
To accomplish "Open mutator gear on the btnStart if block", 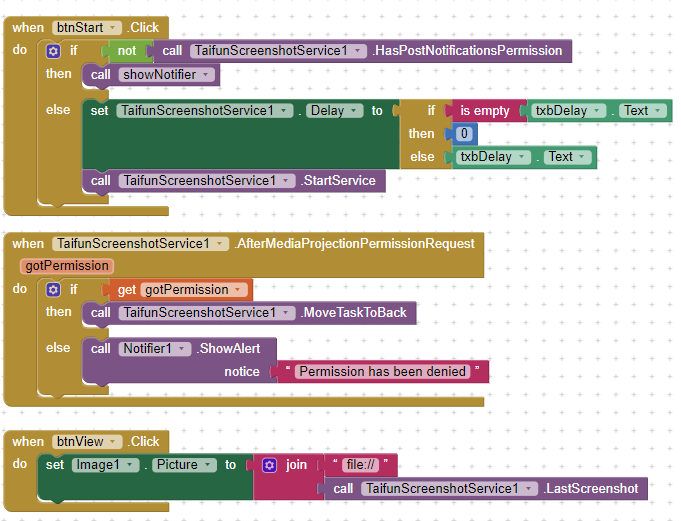I will [53, 51].
